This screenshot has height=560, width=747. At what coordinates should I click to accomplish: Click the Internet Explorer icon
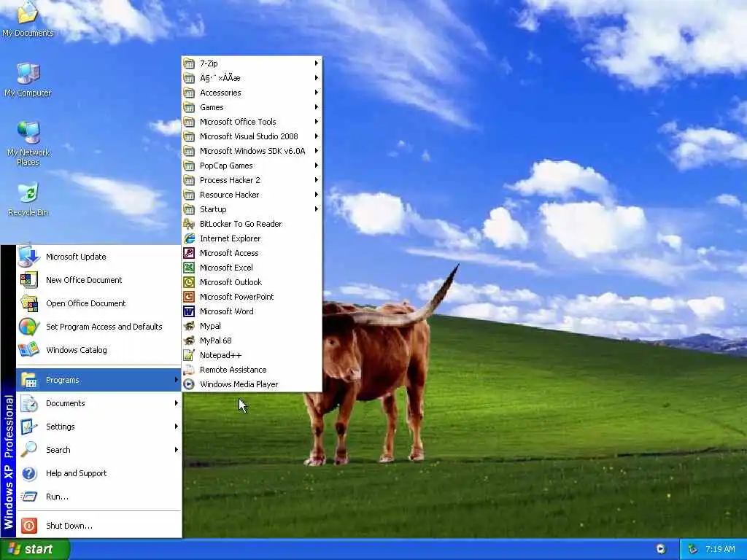pos(189,238)
